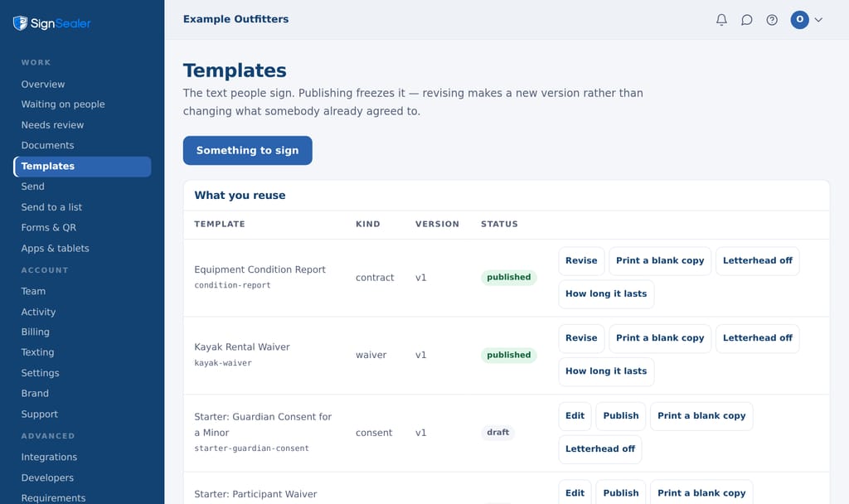Click the Equipment Condition Report name
This screenshot has width=849, height=504.
pyautogui.click(x=260, y=269)
